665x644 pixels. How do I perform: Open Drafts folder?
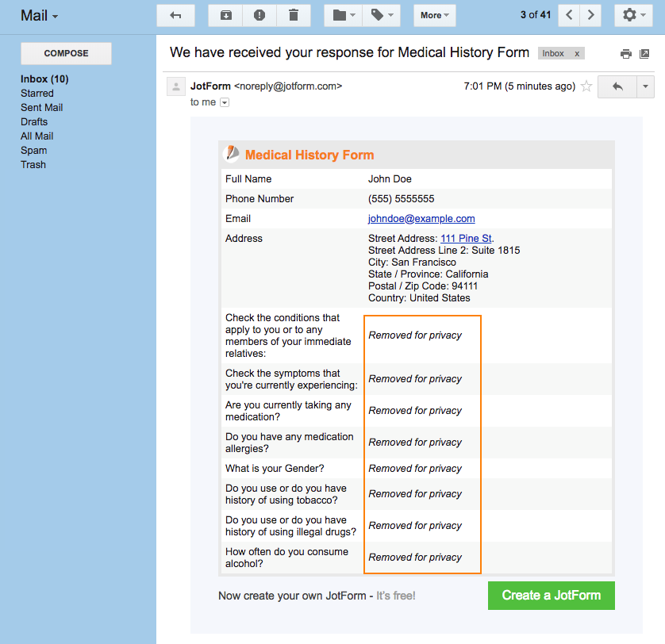34,121
